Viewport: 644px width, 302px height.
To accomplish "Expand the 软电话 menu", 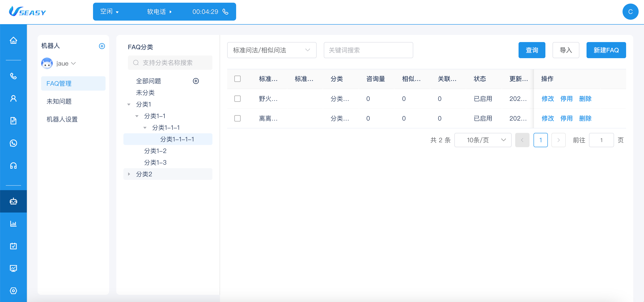I will tap(159, 11).
